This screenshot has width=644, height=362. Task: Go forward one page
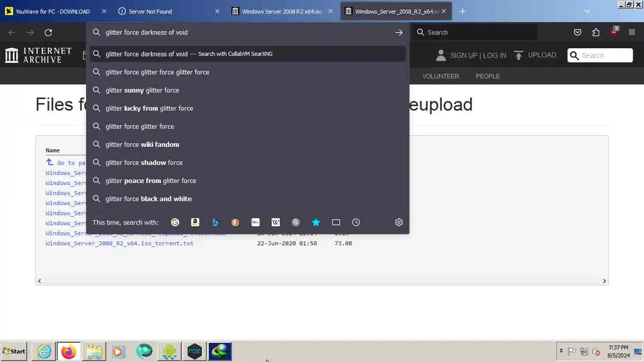(x=30, y=32)
